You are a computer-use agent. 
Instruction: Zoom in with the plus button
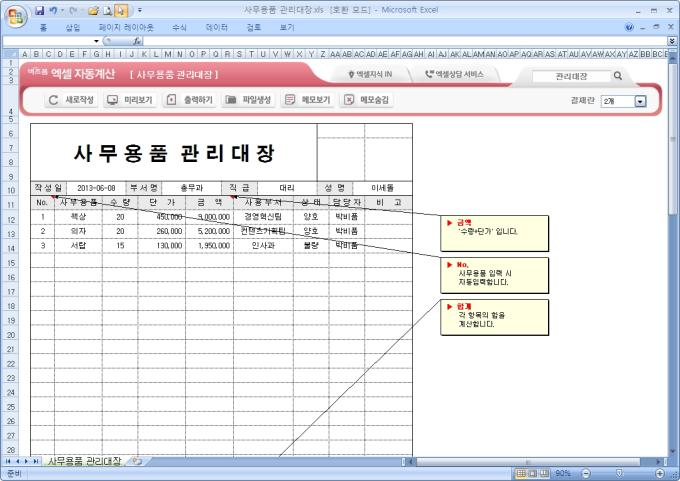click(x=660, y=473)
